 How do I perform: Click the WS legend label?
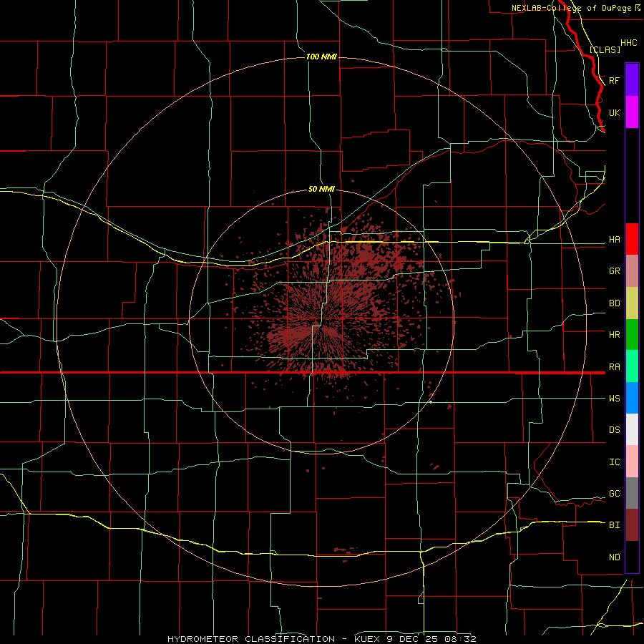click(x=614, y=399)
